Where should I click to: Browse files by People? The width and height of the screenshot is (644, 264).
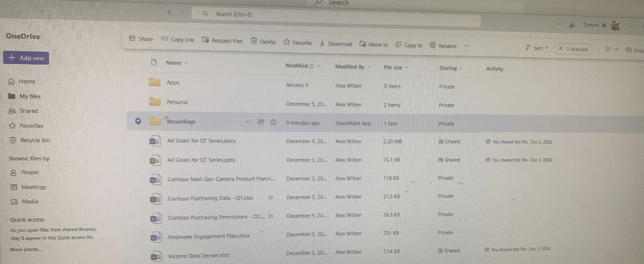[24, 172]
